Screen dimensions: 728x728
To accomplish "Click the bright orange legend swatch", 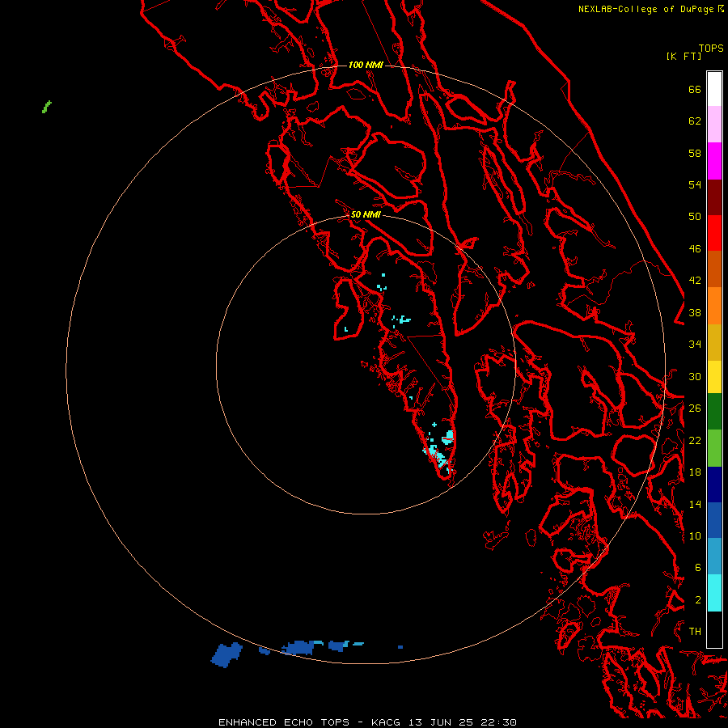I will pyautogui.click(x=714, y=306).
